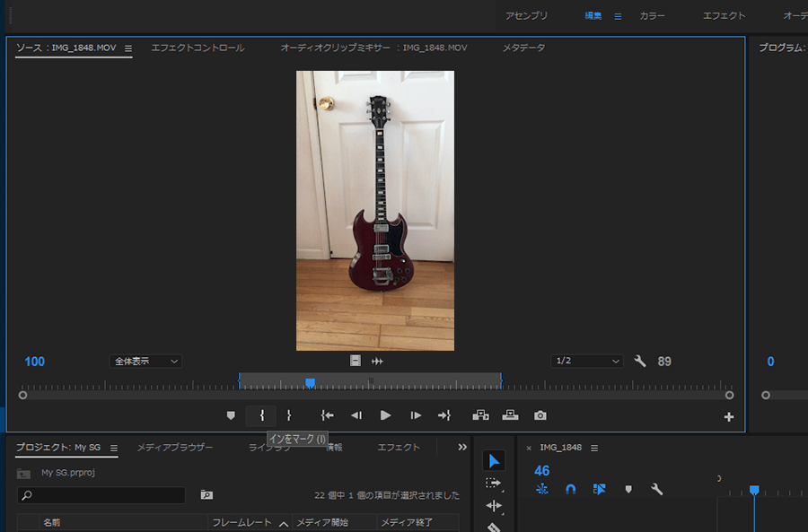Click the Insert edit button
This screenshot has height=532, width=808.
click(480, 415)
